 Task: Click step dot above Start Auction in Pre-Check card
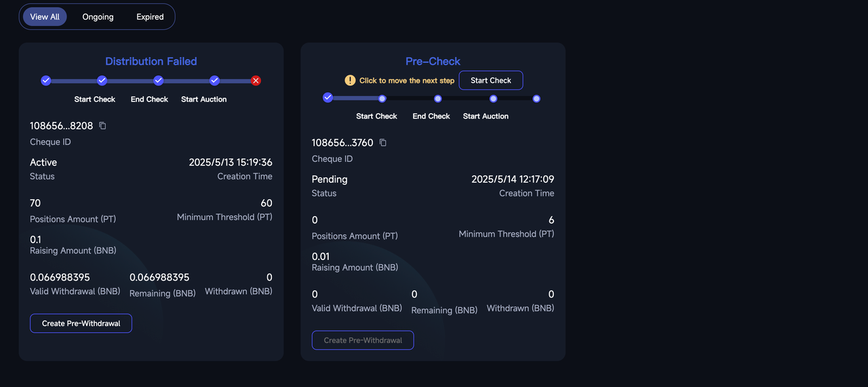coord(494,99)
